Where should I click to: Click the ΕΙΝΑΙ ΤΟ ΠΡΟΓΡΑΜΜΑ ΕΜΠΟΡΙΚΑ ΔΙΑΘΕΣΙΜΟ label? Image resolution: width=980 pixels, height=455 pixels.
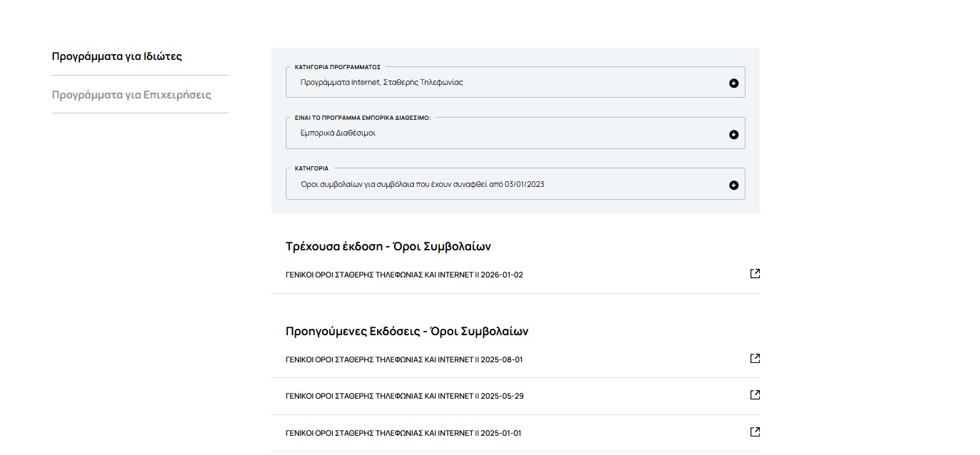362,118
